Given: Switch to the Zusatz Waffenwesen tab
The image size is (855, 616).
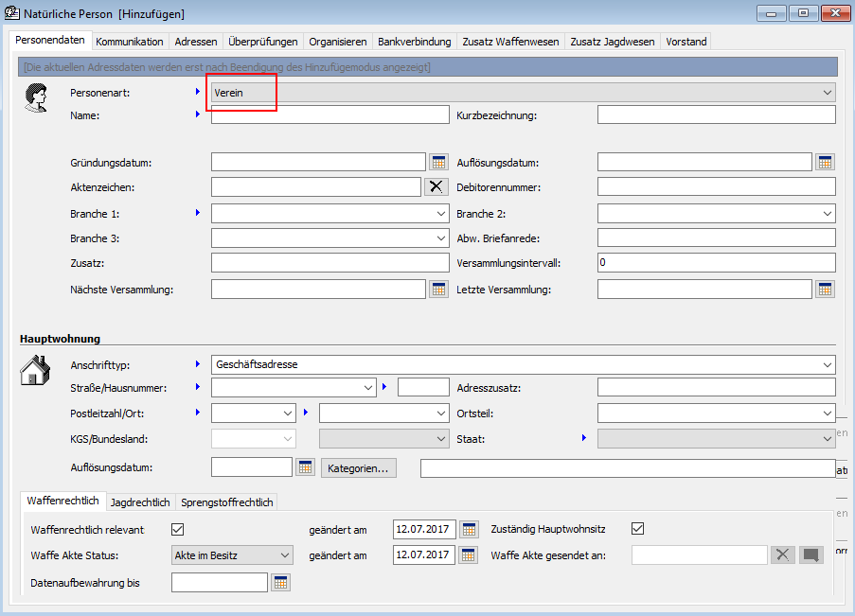Looking at the screenshot, I should pyautogui.click(x=510, y=42).
